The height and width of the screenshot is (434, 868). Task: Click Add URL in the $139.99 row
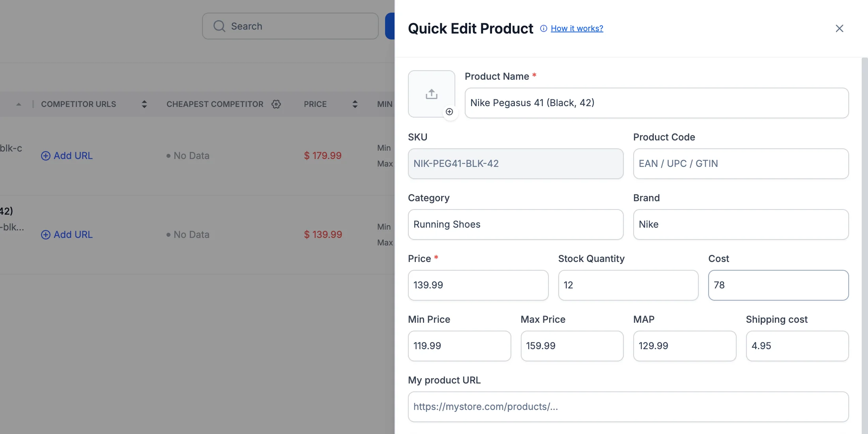(67, 235)
